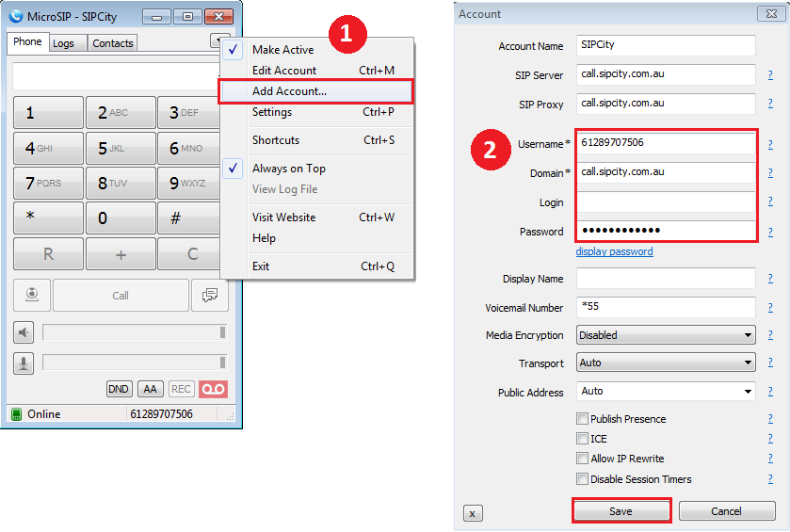Select Visit Website menu item
Viewport: 790px width, 532px height.
tap(317, 218)
